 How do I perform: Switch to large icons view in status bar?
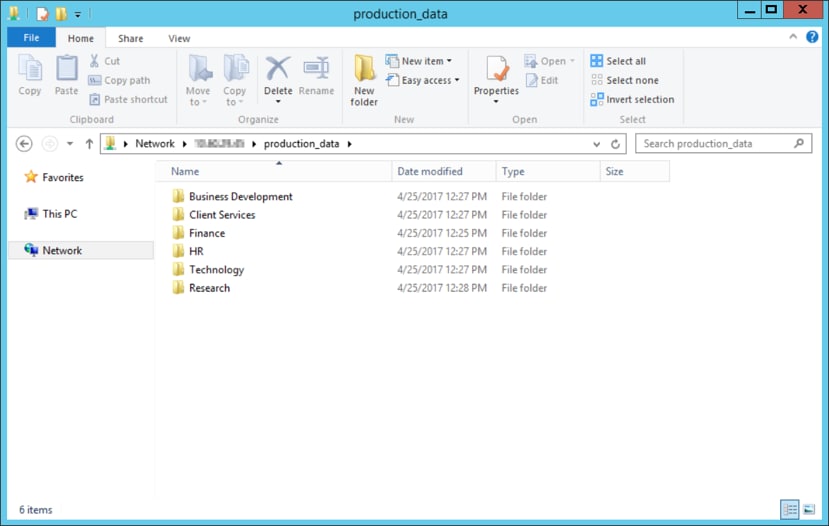pyautogui.click(x=810, y=509)
